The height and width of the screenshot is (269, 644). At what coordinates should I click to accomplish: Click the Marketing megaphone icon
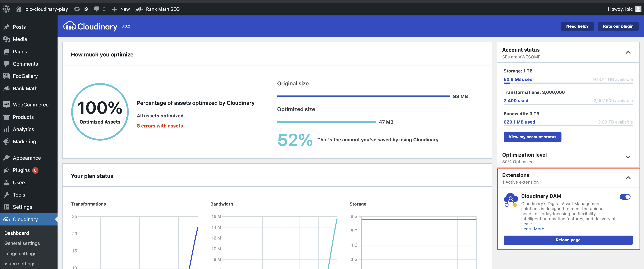click(6, 142)
